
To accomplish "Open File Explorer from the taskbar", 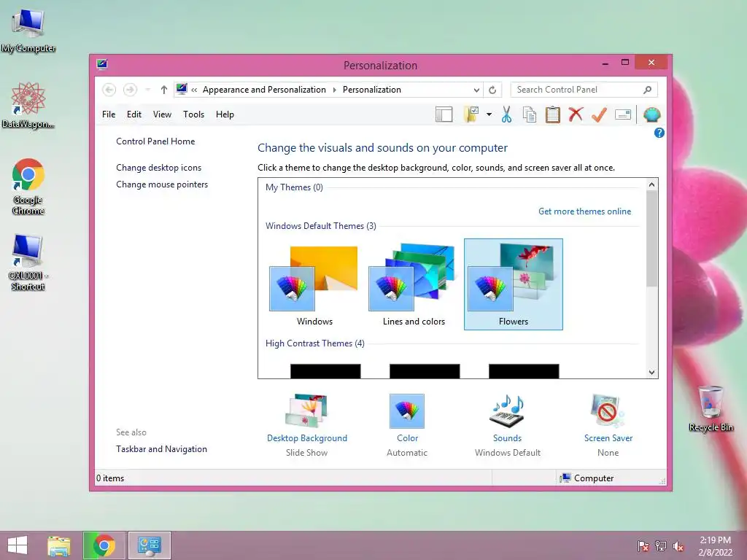I will pyautogui.click(x=59, y=545).
